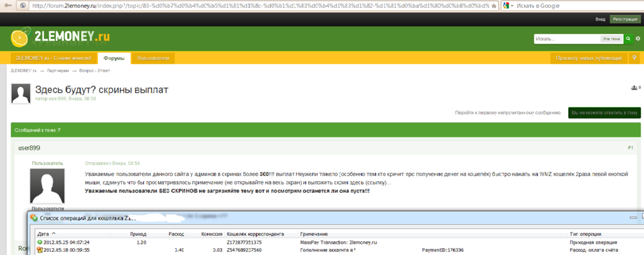Screen dimensions: 644x255
Task: Click the topic author avatar beside the title
Action: click(x=21, y=93)
